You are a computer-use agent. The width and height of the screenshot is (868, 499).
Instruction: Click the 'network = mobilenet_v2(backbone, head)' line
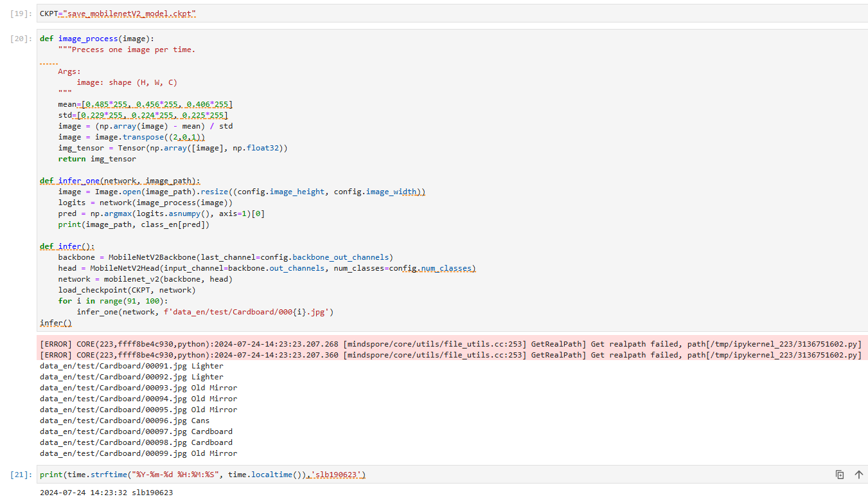[x=145, y=279]
